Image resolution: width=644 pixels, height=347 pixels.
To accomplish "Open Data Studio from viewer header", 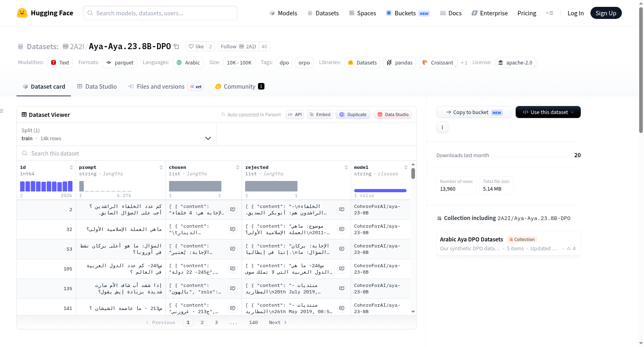I will click(x=393, y=114).
